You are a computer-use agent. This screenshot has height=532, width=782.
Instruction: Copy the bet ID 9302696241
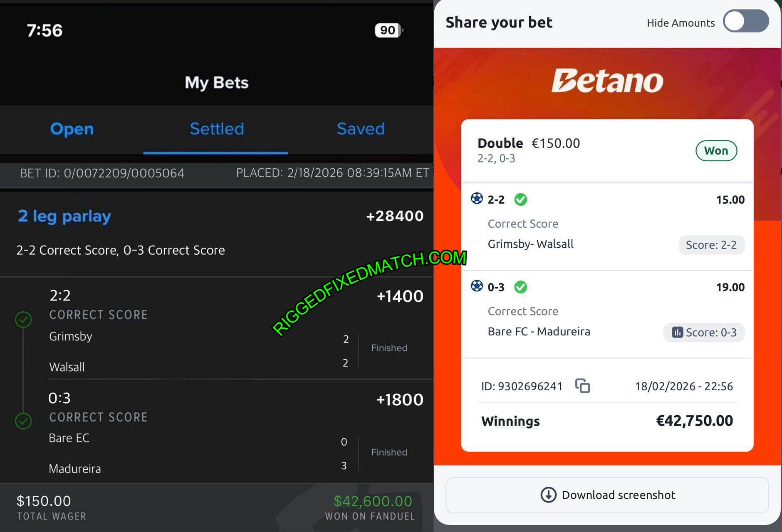(x=582, y=386)
